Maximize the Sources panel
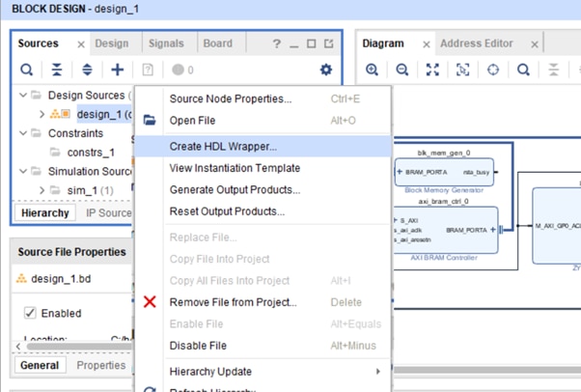Image resolution: width=581 pixels, height=392 pixels. coord(311,43)
